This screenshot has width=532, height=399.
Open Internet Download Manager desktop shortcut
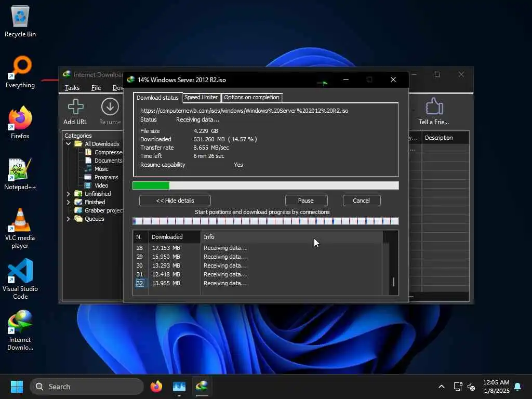pyautogui.click(x=20, y=330)
